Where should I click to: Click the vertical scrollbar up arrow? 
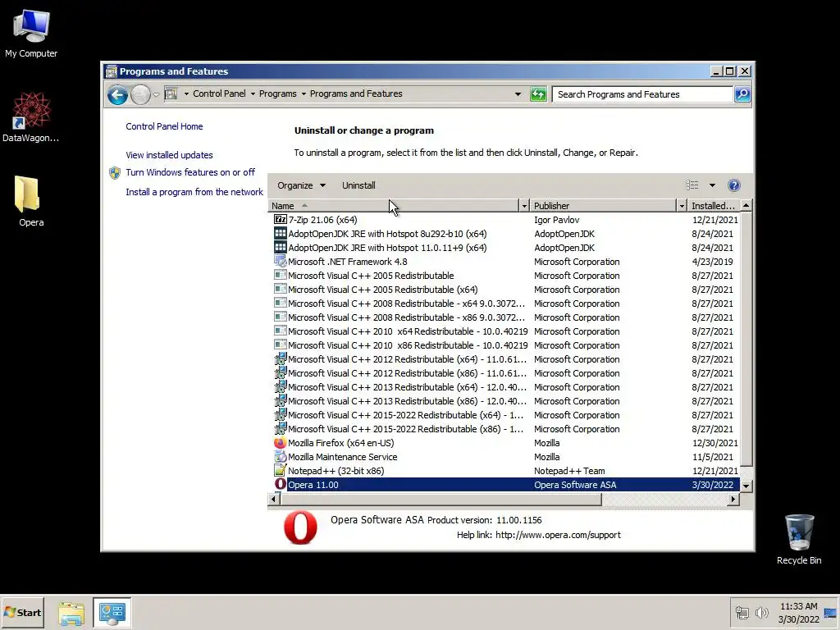tap(746, 205)
